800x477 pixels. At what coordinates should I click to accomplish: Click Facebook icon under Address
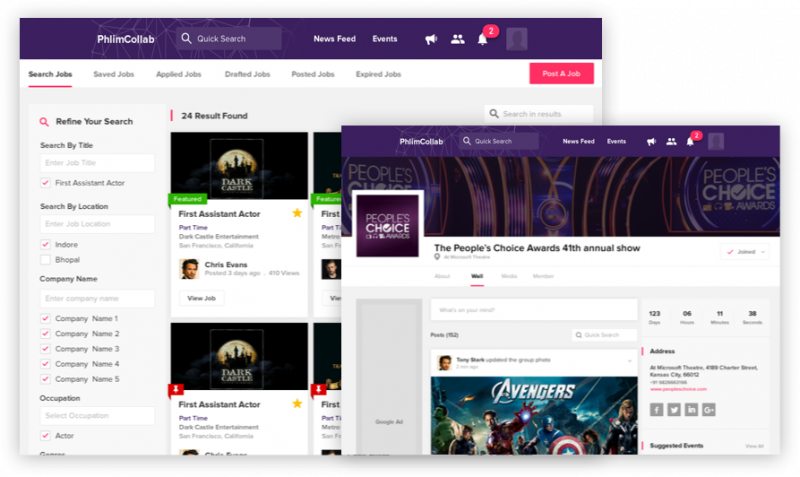(657, 410)
